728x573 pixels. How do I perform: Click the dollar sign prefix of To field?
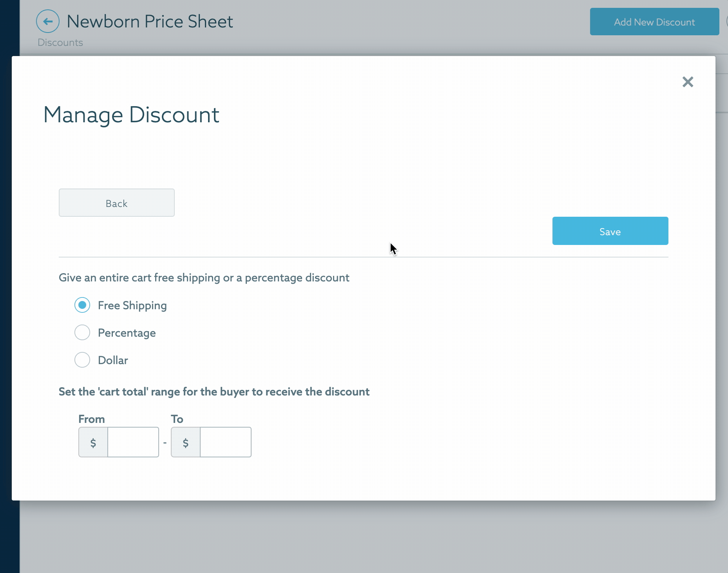[x=186, y=442]
